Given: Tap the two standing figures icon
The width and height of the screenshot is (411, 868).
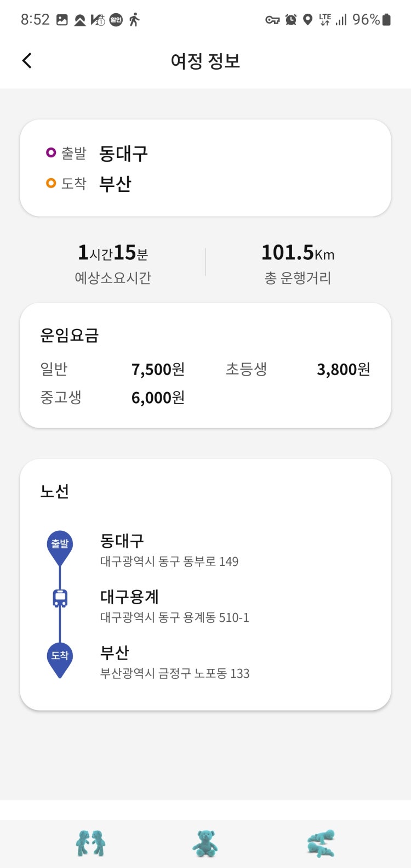Looking at the screenshot, I should tap(90, 843).
